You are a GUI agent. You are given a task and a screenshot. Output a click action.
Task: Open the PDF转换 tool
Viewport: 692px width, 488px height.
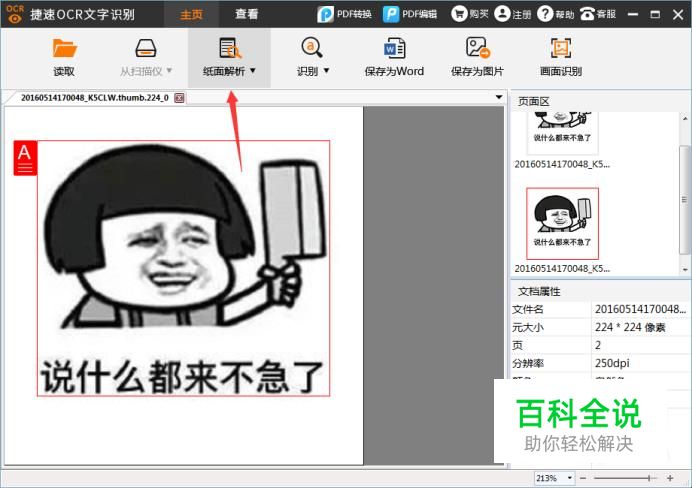click(x=344, y=14)
